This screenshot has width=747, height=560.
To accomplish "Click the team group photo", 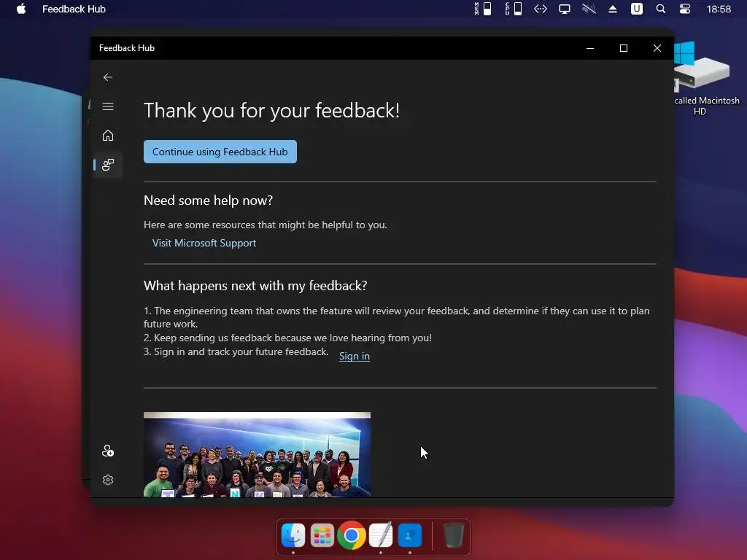I will 257,454.
